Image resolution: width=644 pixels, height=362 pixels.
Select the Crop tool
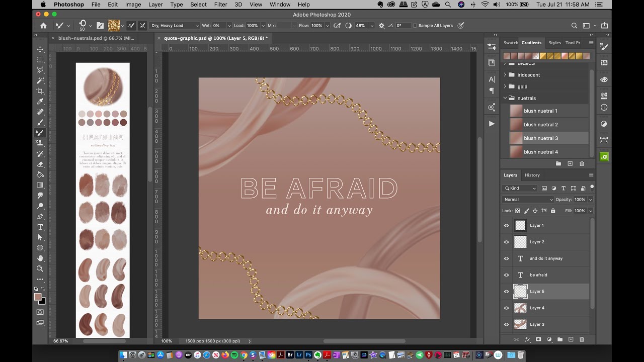[40, 91]
